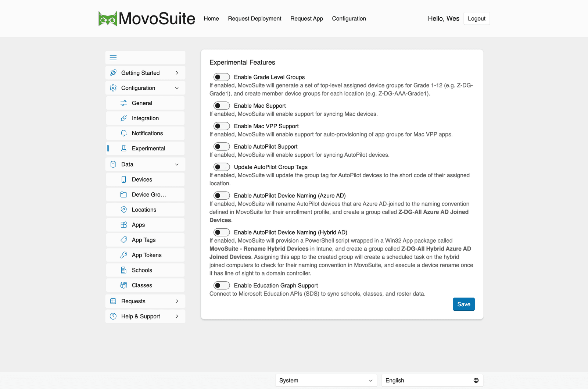Click the Device Groups folder icon
Viewport: 588px width, 389px height.
pyautogui.click(x=124, y=194)
